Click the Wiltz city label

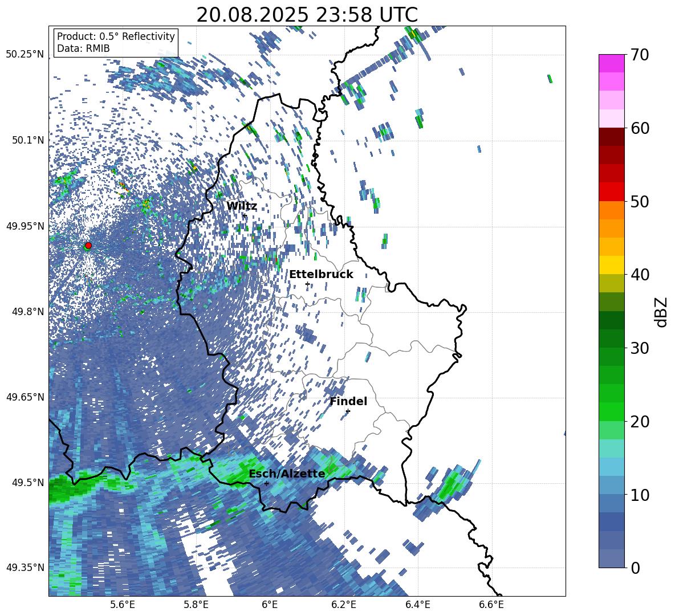(242, 206)
